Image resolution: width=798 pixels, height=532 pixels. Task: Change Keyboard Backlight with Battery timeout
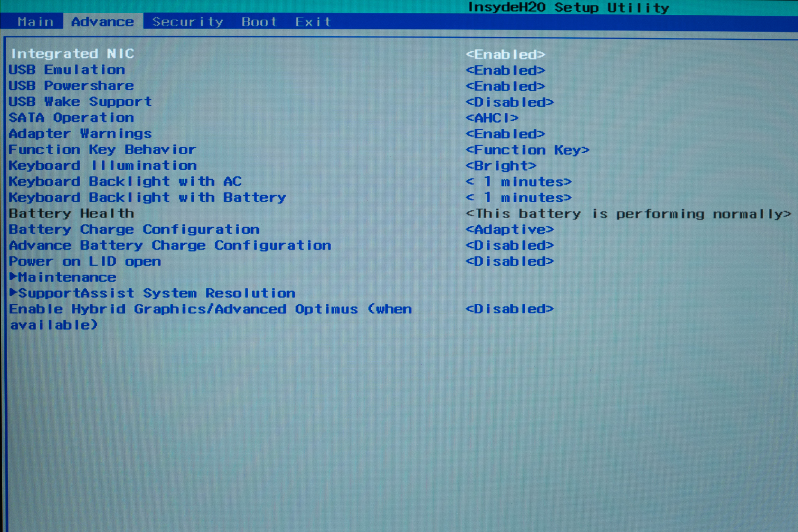tap(519, 198)
